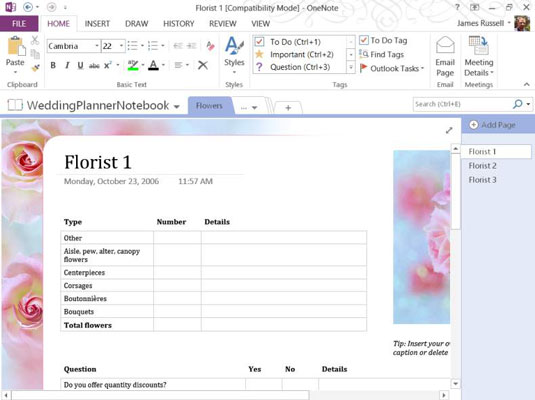This screenshot has height=400, width=535.
Task: Open the Cambria font name dropdown
Action: pyautogui.click(x=97, y=46)
